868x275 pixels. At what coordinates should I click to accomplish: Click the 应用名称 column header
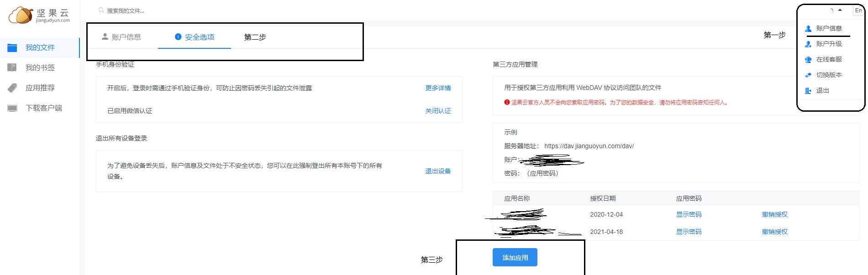coord(517,198)
